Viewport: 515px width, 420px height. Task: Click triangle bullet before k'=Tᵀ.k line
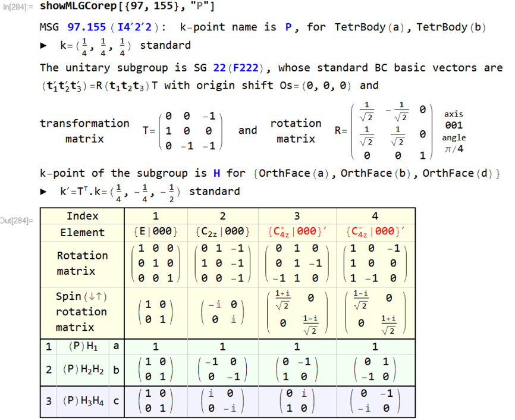pos(43,192)
